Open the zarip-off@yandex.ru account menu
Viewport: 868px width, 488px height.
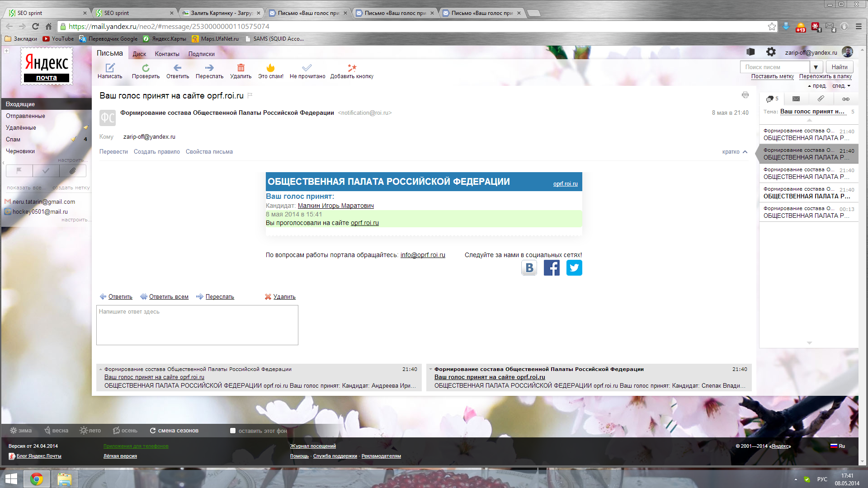point(811,52)
